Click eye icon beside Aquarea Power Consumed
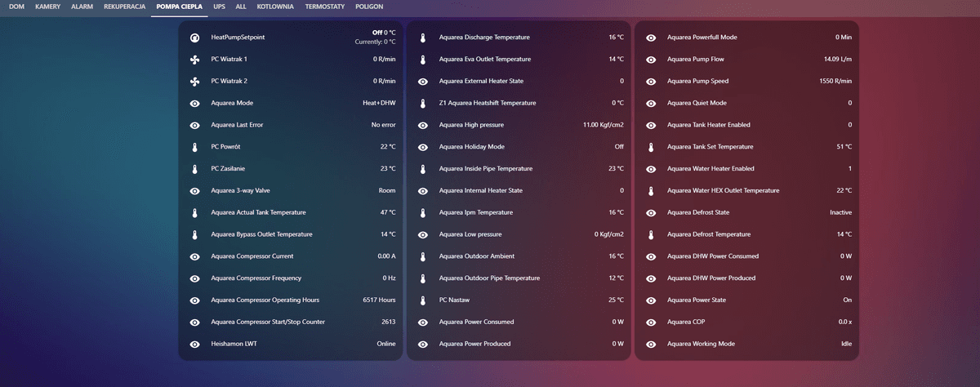Screen dimensions: 980x387 coord(423,322)
